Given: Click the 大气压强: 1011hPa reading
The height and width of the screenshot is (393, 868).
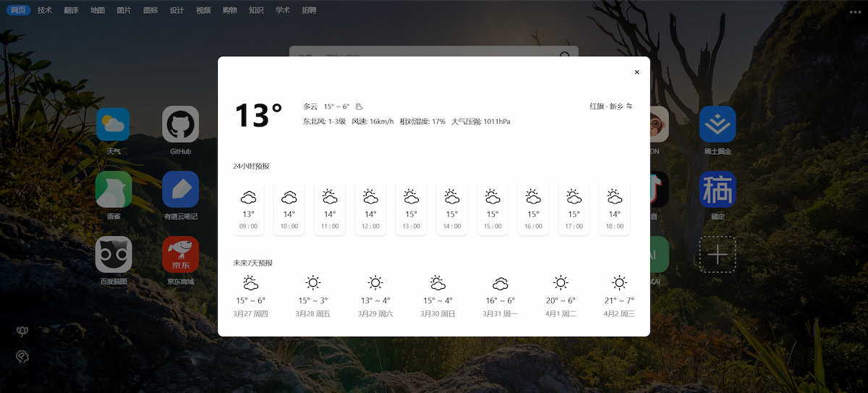Looking at the screenshot, I should [481, 122].
